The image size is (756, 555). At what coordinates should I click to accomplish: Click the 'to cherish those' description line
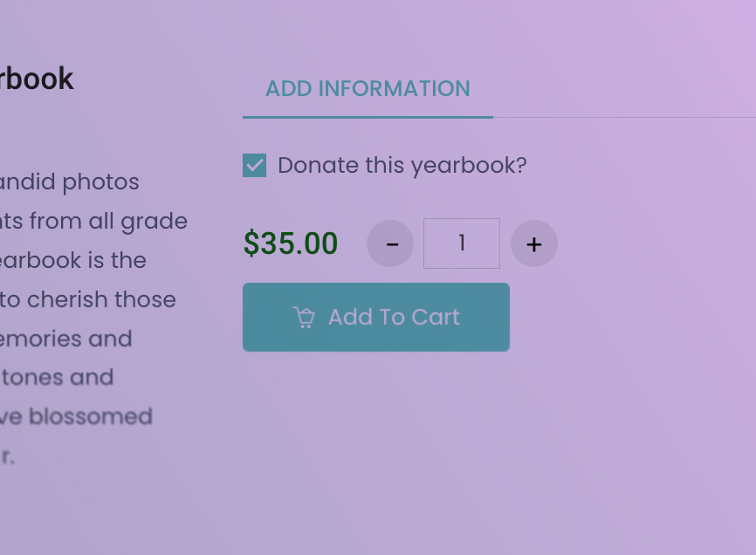pyautogui.click(x=88, y=299)
